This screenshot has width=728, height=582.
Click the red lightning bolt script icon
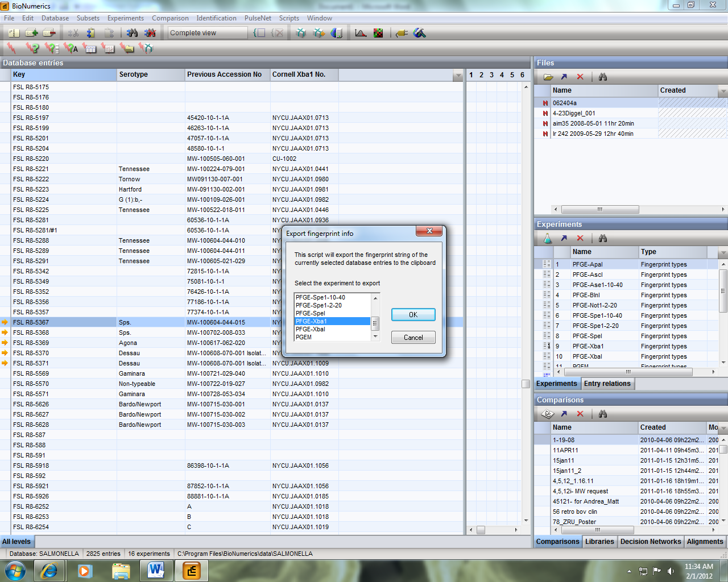pyautogui.click(x=11, y=48)
